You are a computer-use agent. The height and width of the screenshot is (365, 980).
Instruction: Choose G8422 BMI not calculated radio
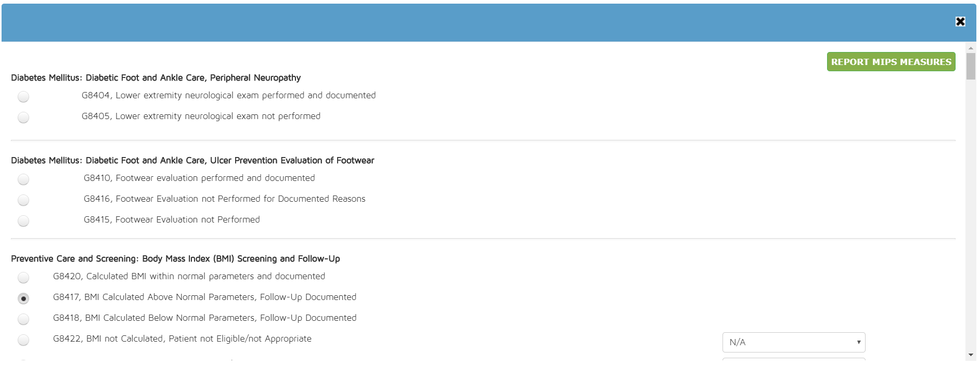pyautogui.click(x=23, y=340)
